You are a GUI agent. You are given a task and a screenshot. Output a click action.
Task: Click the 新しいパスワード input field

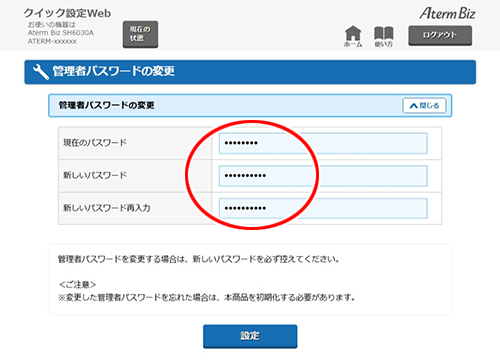pyautogui.click(x=323, y=176)
